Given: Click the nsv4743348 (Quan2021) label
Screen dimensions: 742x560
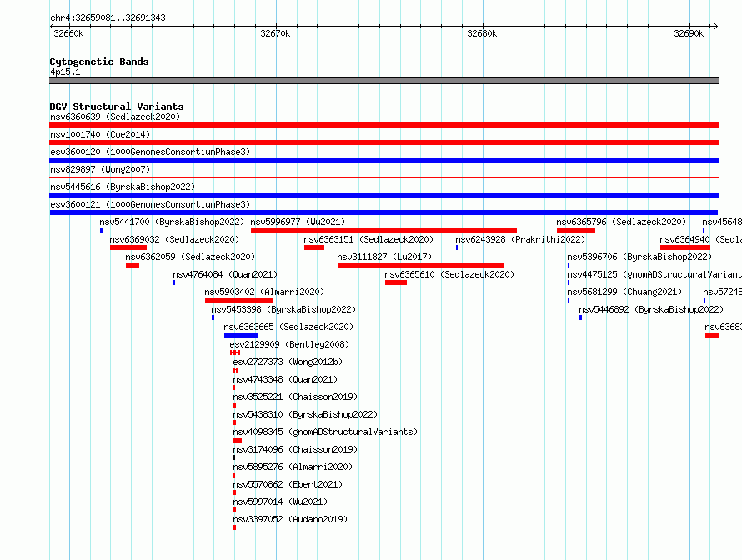Looking at the screenshot, I should 285,379.
